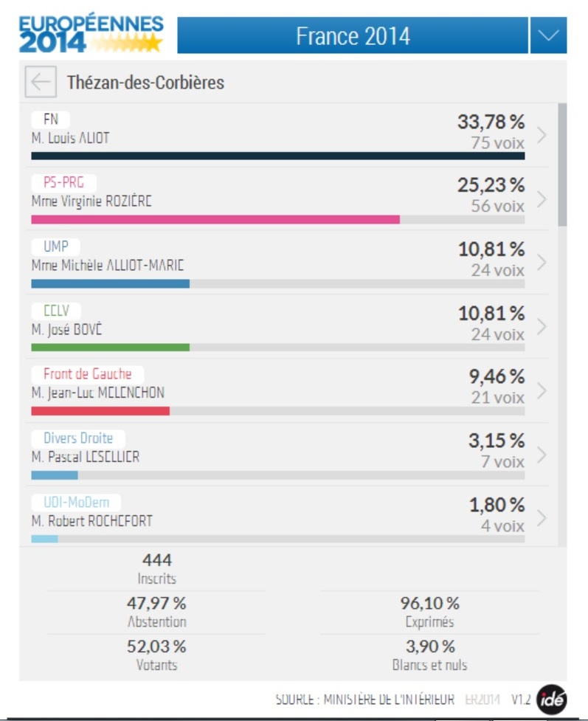Screen dimensions: 588x721
Task: Expand the PS-PRG result chevron
Action: [x=542, y=199]
